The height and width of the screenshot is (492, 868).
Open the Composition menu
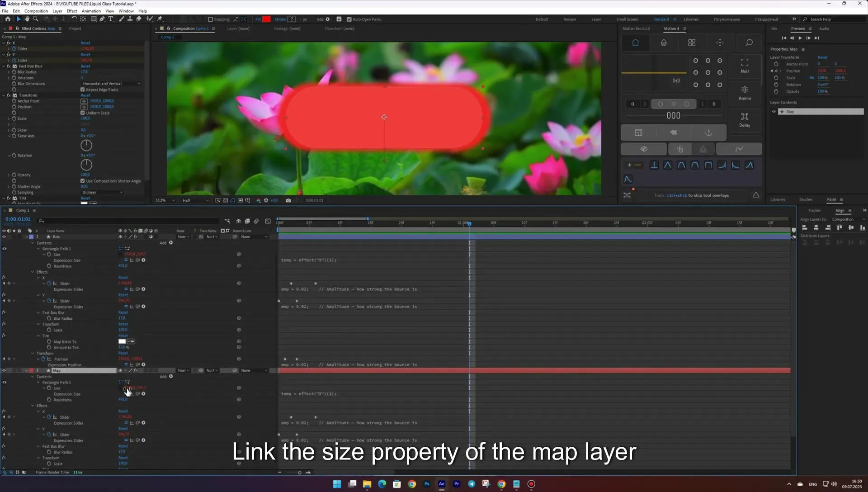coord(36,11)
